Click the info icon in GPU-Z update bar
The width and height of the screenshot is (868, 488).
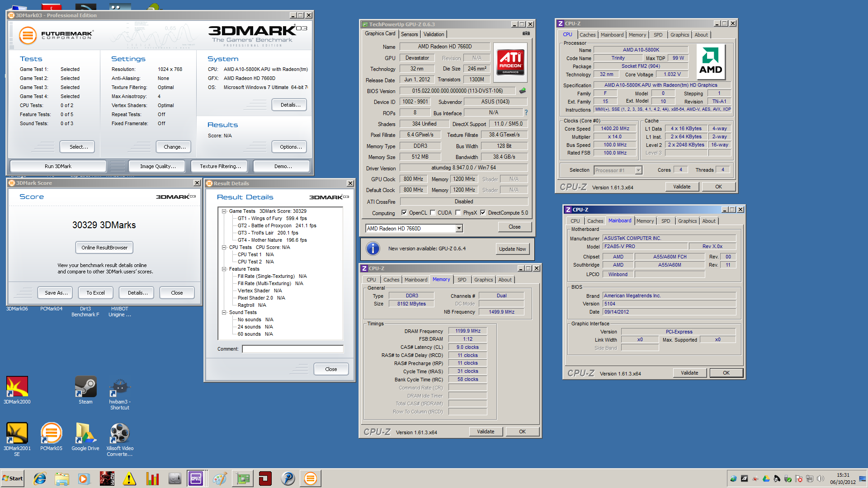373,249
